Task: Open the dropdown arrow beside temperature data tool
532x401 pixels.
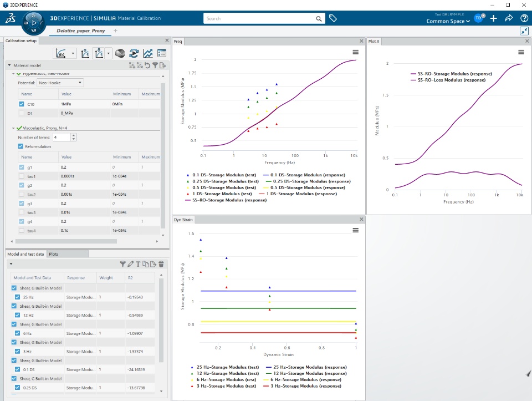Action: (109, 53)
